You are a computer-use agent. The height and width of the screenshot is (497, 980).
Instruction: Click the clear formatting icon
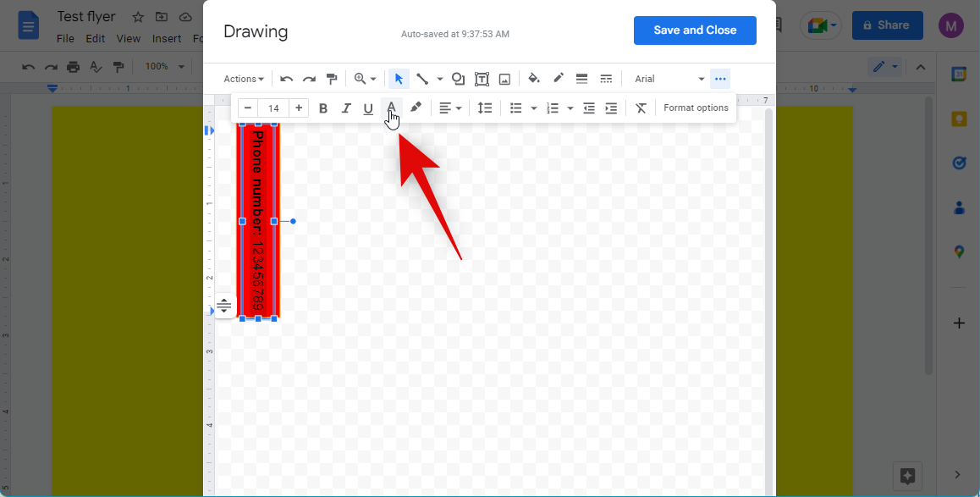point(641,108)
